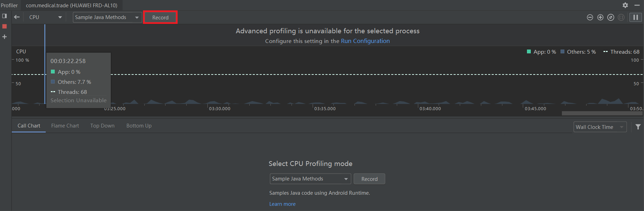Click the Learn more link
Screen dimensions: 644x211
pyautogui.click(x=283, y=204)
